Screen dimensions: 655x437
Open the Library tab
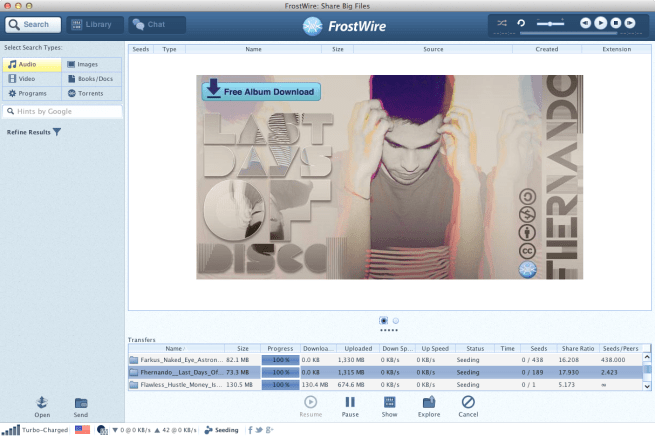coord(92,24)
